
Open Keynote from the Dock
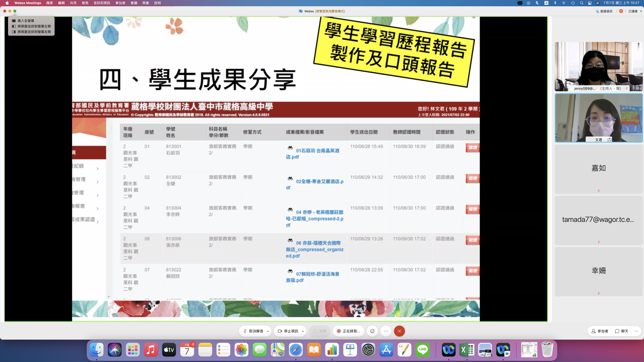pos(350,350)
